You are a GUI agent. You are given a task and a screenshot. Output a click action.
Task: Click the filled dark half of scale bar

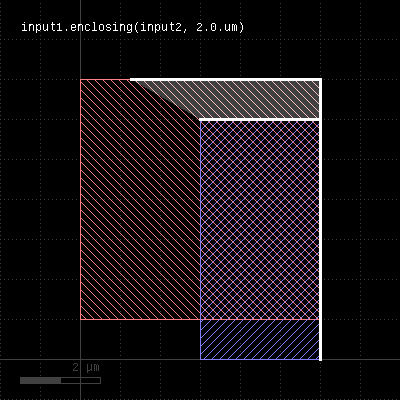coord(40,380)
